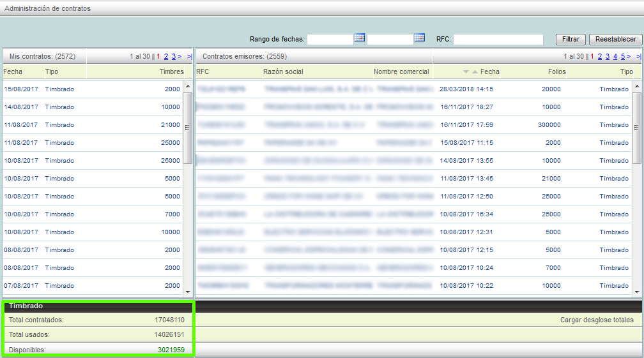Image resolution: width=644 pixels, height=358 pixels.
Task: Open page 2 of Mis contratos
Action: [x=165, y=57]
